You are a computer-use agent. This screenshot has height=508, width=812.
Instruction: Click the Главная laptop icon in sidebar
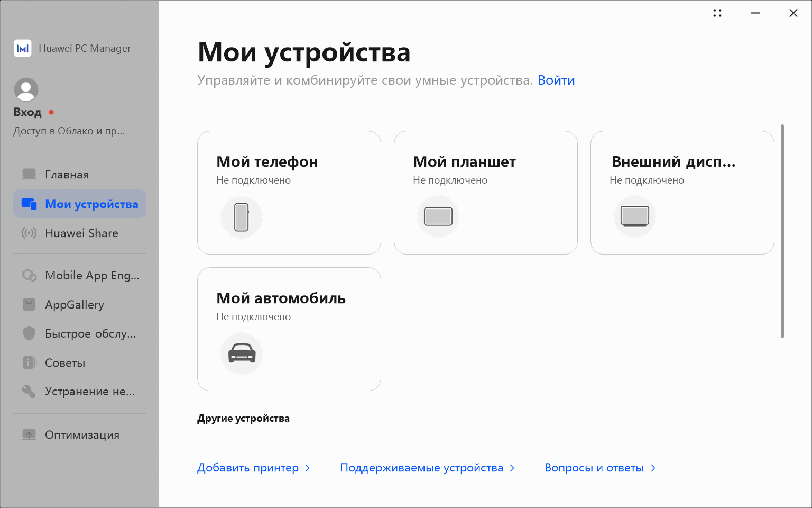[29, 174]
